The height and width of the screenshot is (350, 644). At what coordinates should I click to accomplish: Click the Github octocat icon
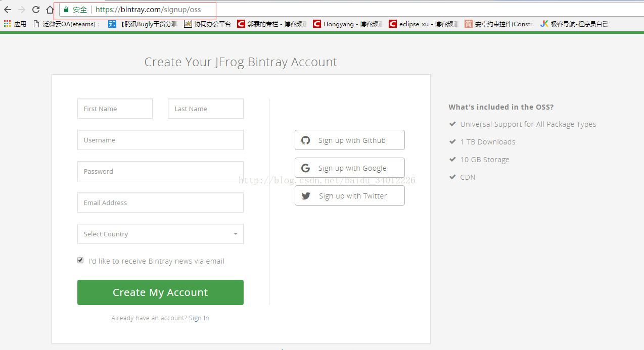click(x=306, y=140)
